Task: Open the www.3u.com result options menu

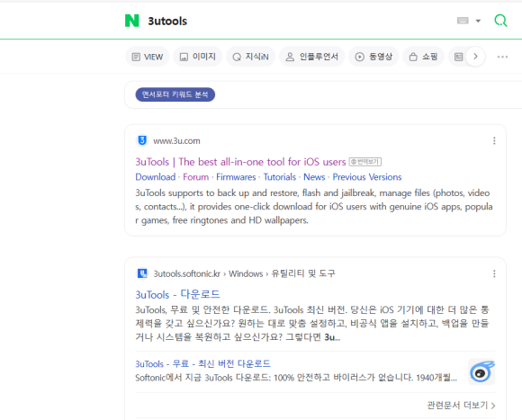Action: coord(494,141)
